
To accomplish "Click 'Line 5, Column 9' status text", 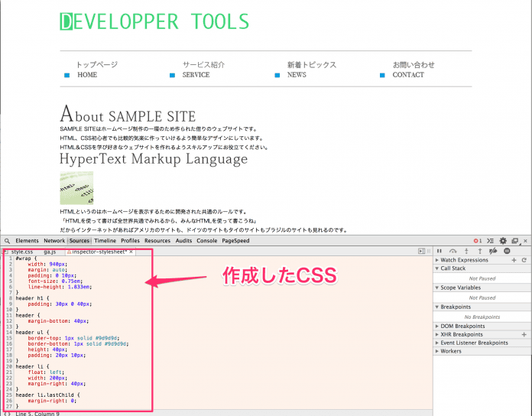I will point(37,414).
